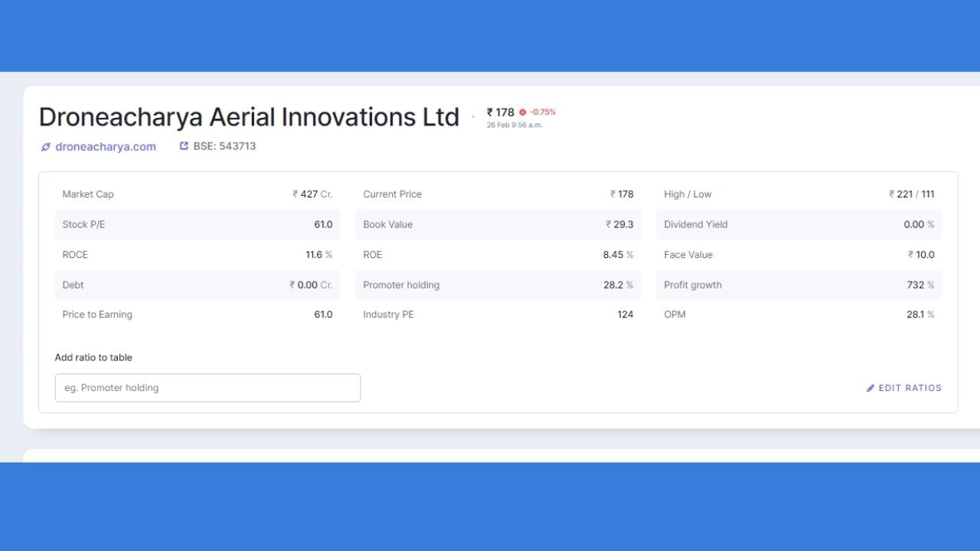
Task: Click the ROE value 8.45 %
Action: click(619, 255)
